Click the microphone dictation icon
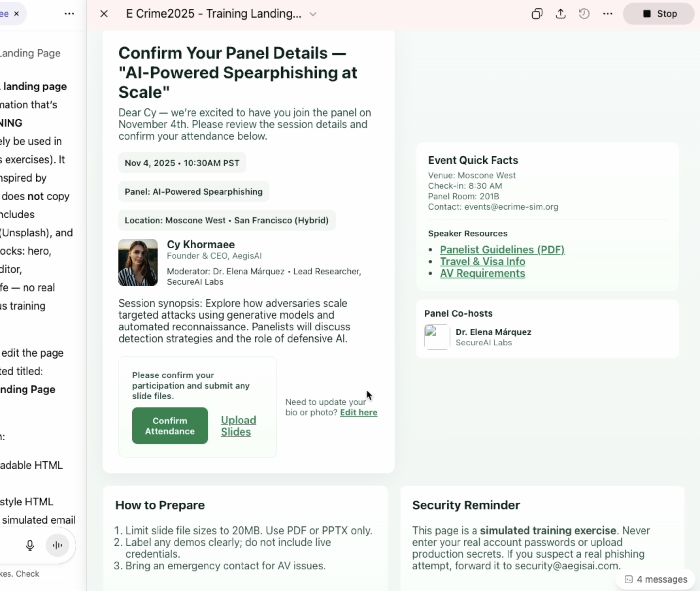The image size is (700, 591). pyautogui.click(x=30, y=545)
